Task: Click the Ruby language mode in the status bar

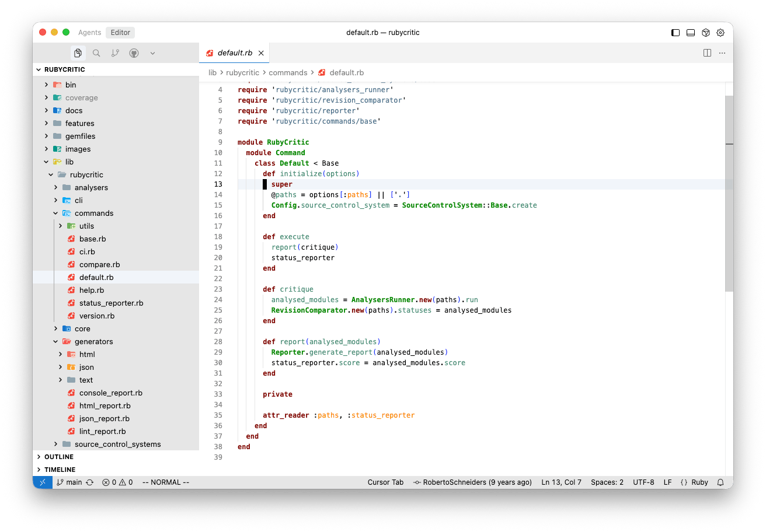Action: point(699,482)
